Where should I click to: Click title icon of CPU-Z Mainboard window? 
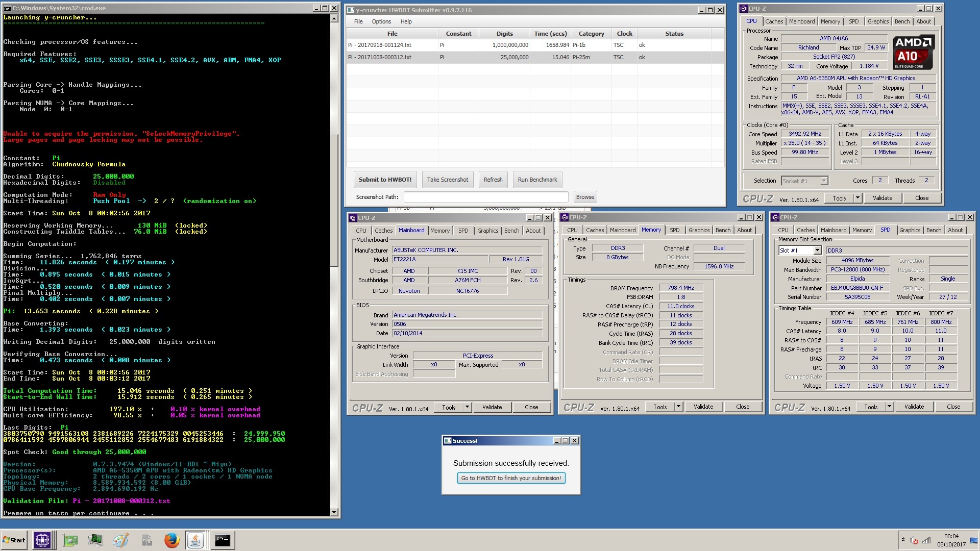click(x=353, y=217)
